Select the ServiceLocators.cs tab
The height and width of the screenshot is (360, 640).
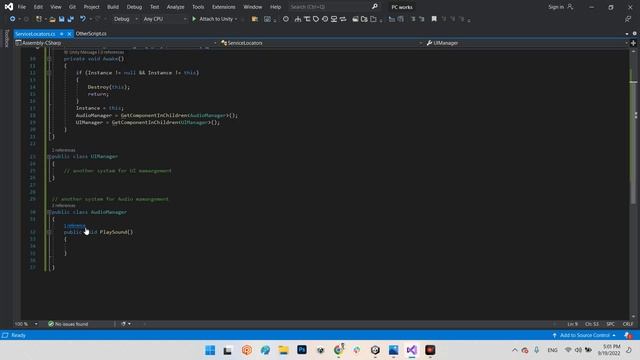point(36,33)
